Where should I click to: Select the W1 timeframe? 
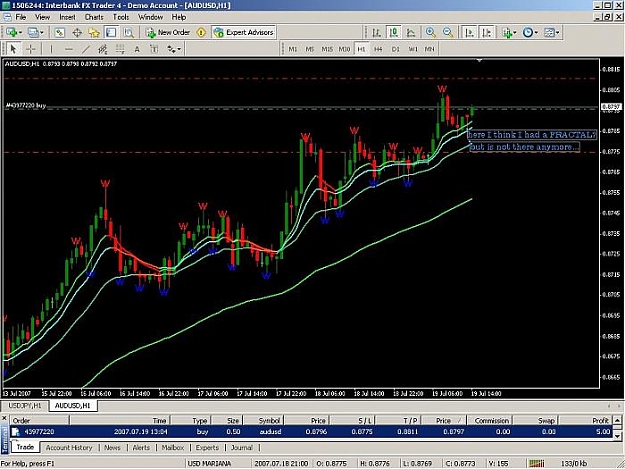coord(413,49)
